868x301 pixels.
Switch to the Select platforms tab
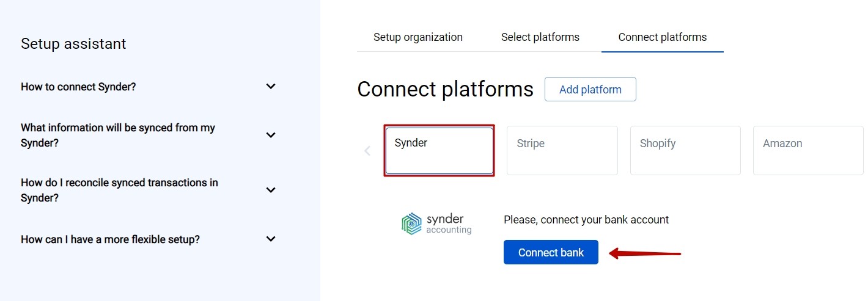540,37
